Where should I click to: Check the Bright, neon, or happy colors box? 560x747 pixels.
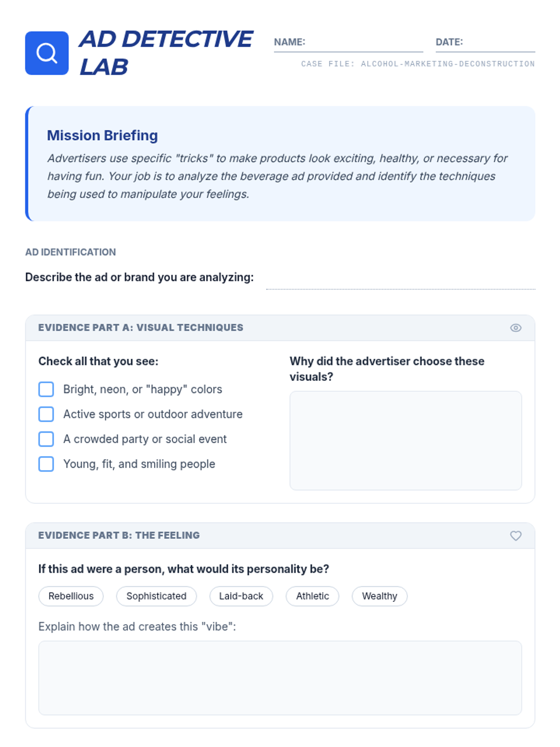coord(46,389)
